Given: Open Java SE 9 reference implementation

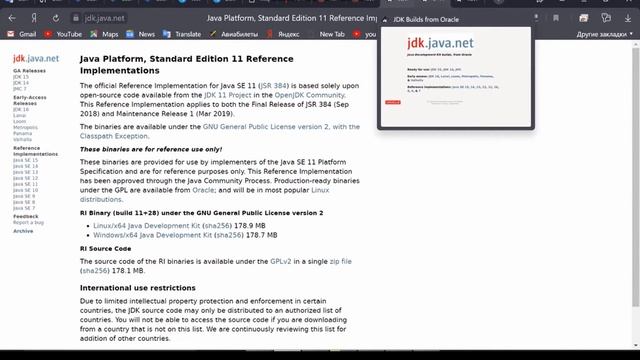Looking at the screenshot, I should coord(24,196).
